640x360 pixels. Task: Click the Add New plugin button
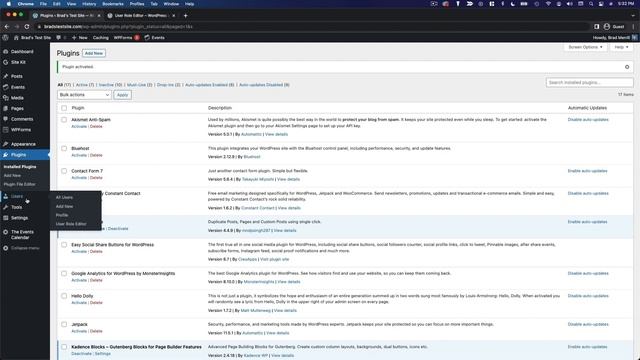tap(94, 53)
